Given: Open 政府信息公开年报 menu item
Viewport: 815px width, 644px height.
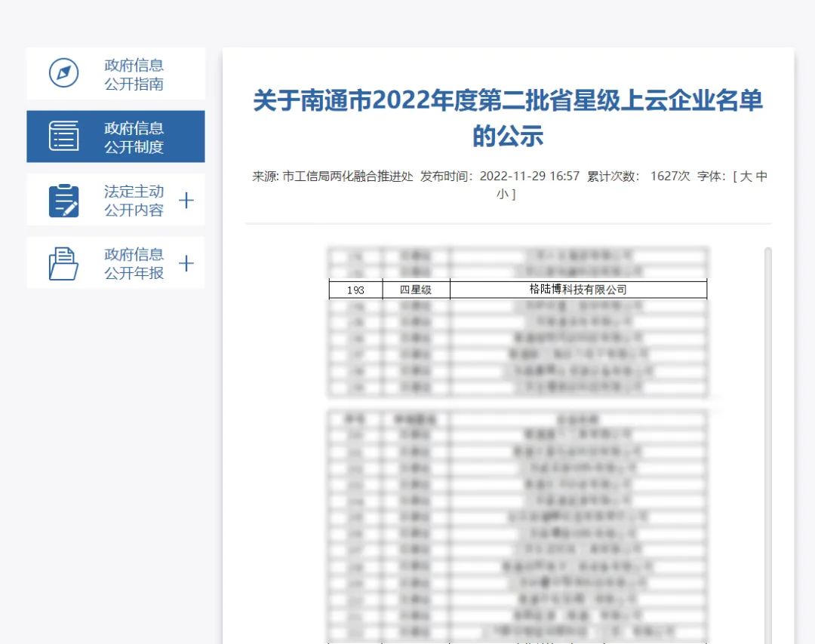Looking at the screenshot, I should point(116,263).
